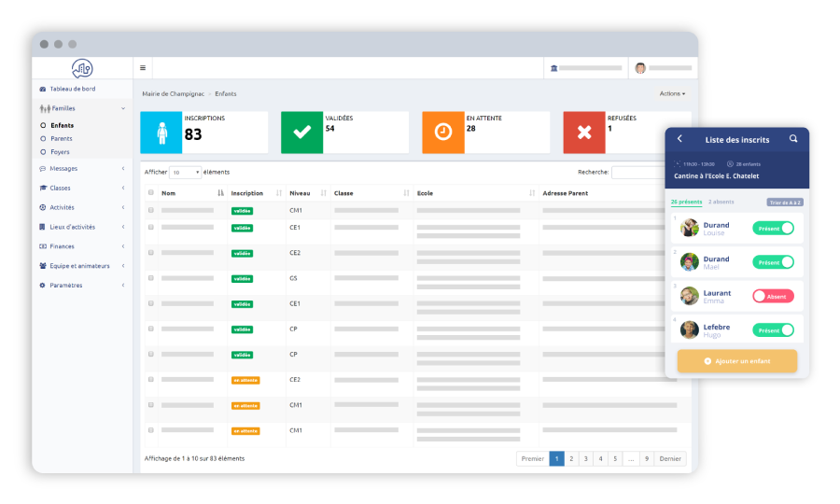This screenshot has height=504, width=840.
Task: Expand the Lieux d'activités chevron
Action: click(x=123, y=227)
